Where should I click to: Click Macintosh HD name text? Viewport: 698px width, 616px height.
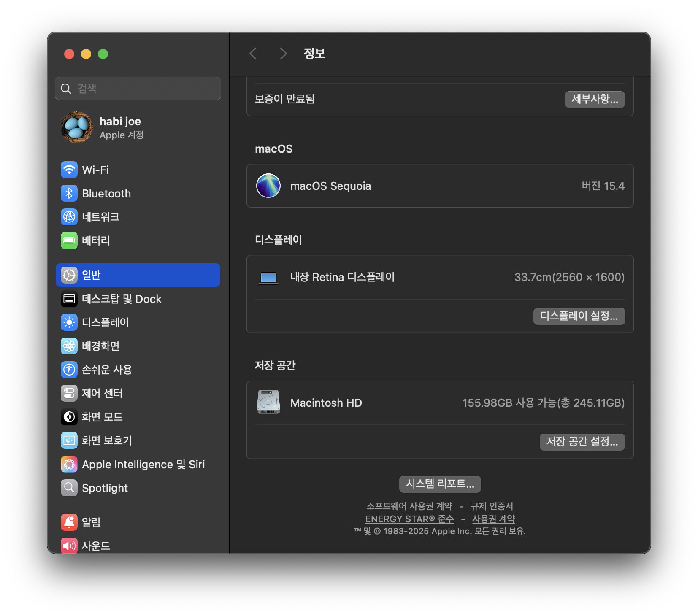[326, 403]
